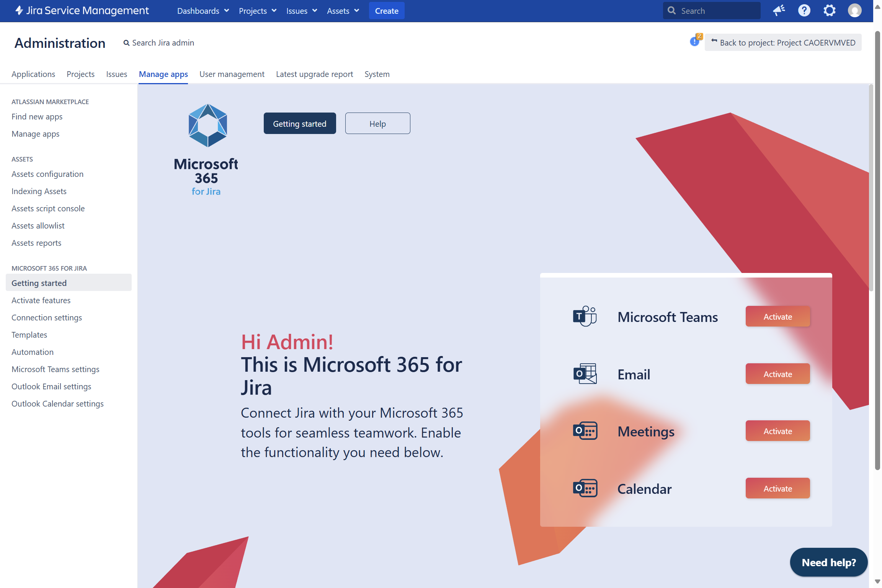Open the admin notifications alert icon
The image size is (882, 588).
695,41
